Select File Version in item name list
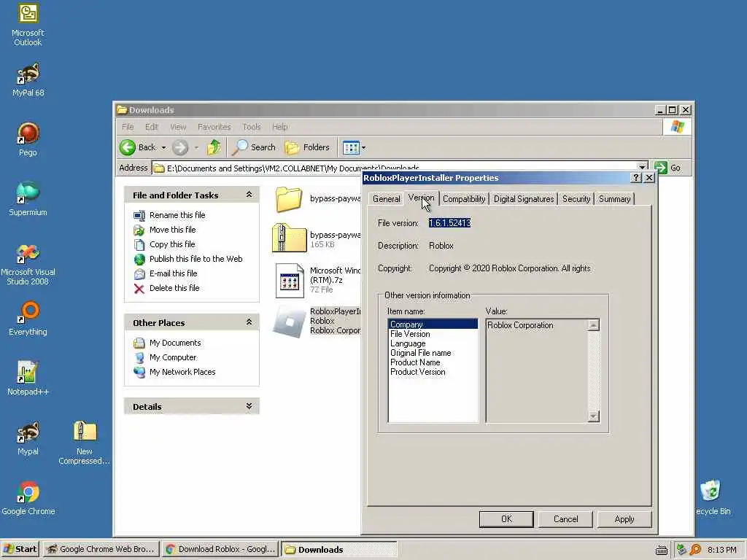The image size is (747, 560). click(x=433, y=334)
